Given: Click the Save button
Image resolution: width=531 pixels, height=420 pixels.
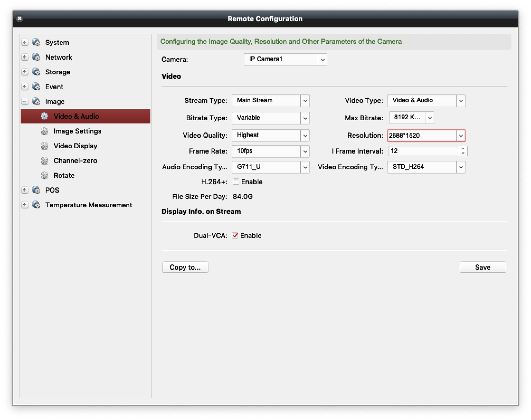Looking at the screenshot, I should pyautogui.click(x=482, y=267).
